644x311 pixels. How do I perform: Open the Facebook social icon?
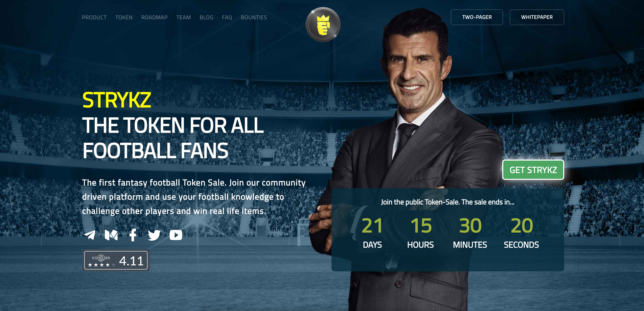tap(133, 235)
